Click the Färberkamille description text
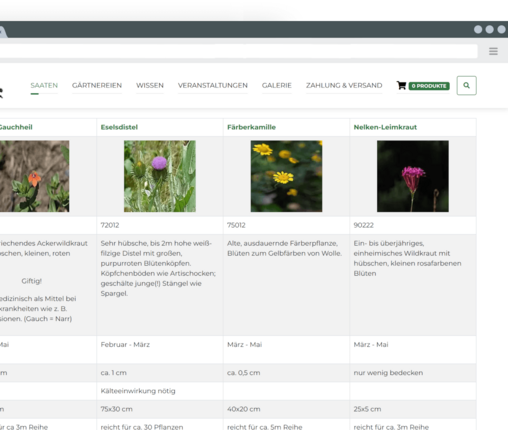 click(284, 248)
